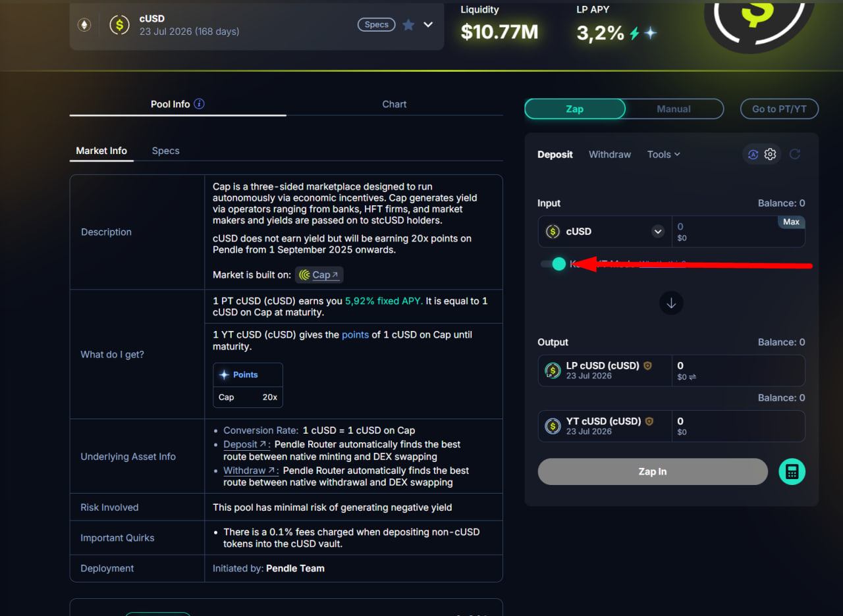This screenshot has height=616, width=843.
Task: Click the Liquidity value $10.77M
Action: [x=499, y=32]
